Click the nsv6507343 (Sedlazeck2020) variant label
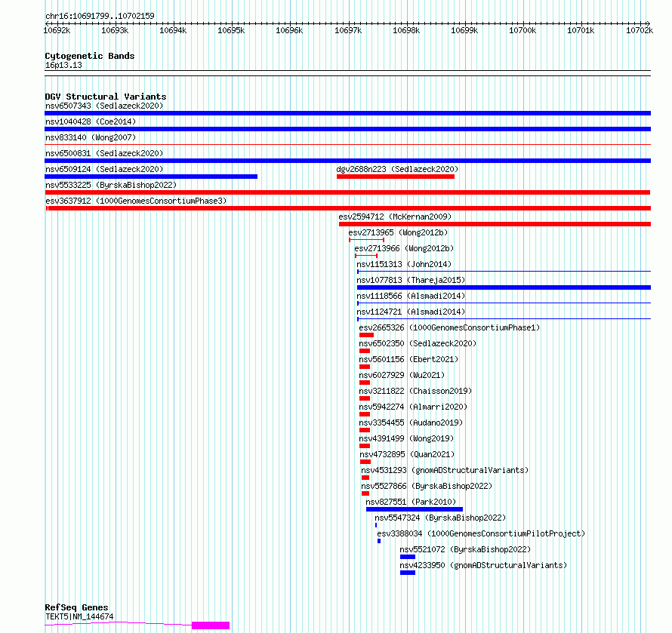Screen dimensions: 672x633 coord(104,106)
